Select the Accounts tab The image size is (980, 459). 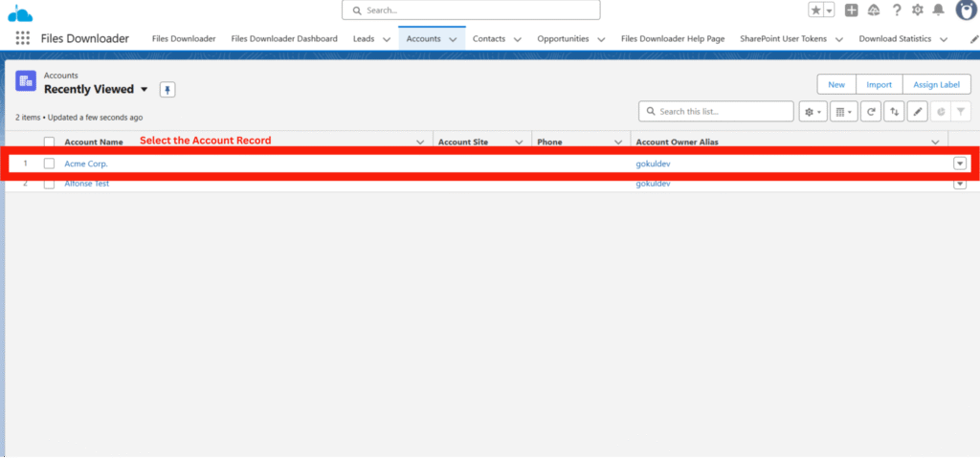click(423, 38)
